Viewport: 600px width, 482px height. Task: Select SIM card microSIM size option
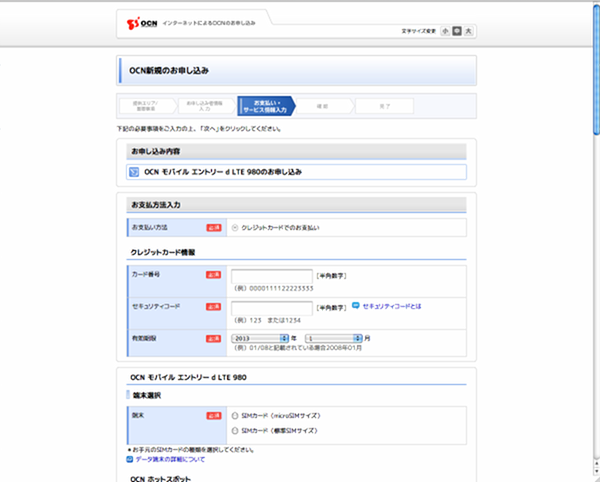coord(235,415)
